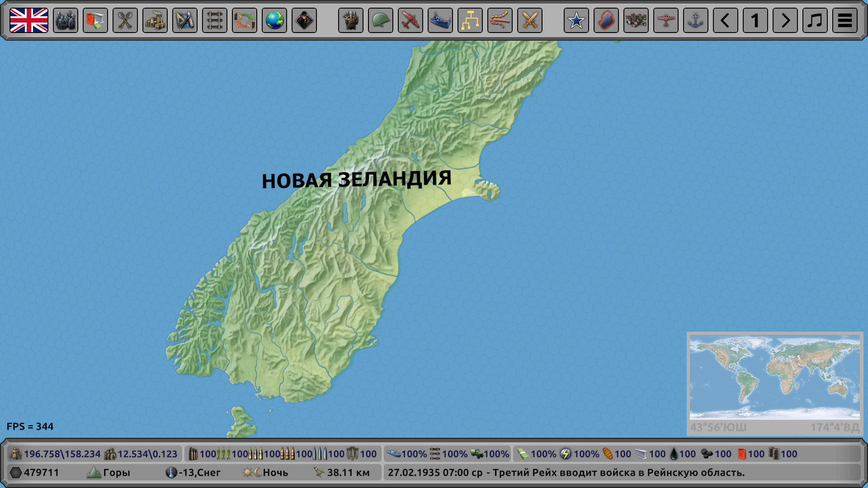868x488 pixels.
Task: Increase game speed with right chevron
Action: tap(785, 20)
